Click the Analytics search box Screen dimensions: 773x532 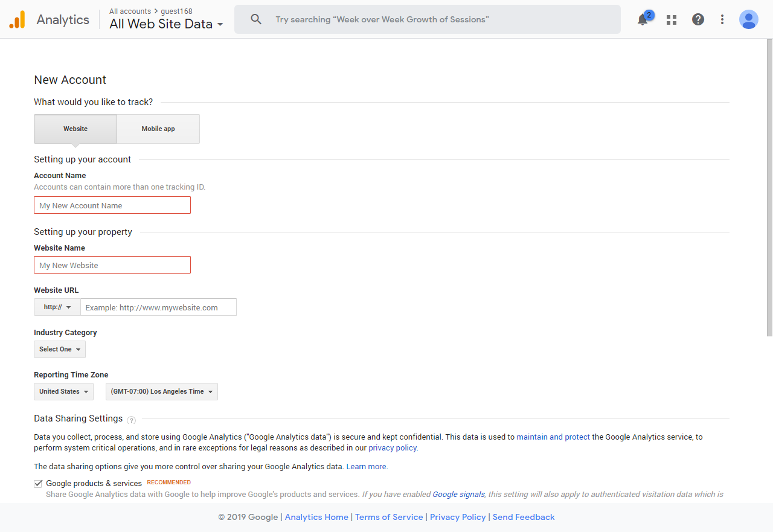[x=428, y=19]
